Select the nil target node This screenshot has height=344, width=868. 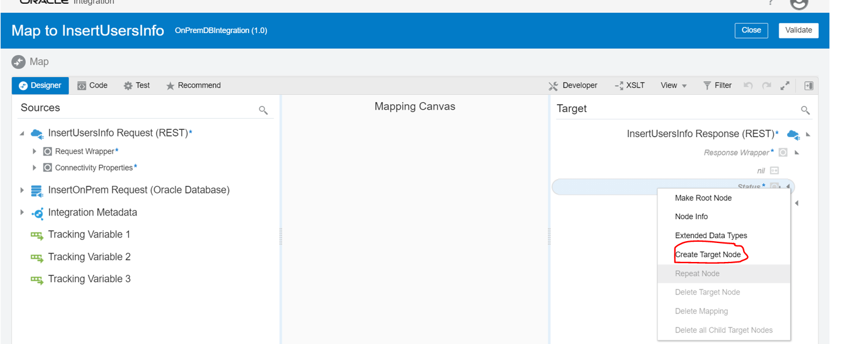coord(761,171)
